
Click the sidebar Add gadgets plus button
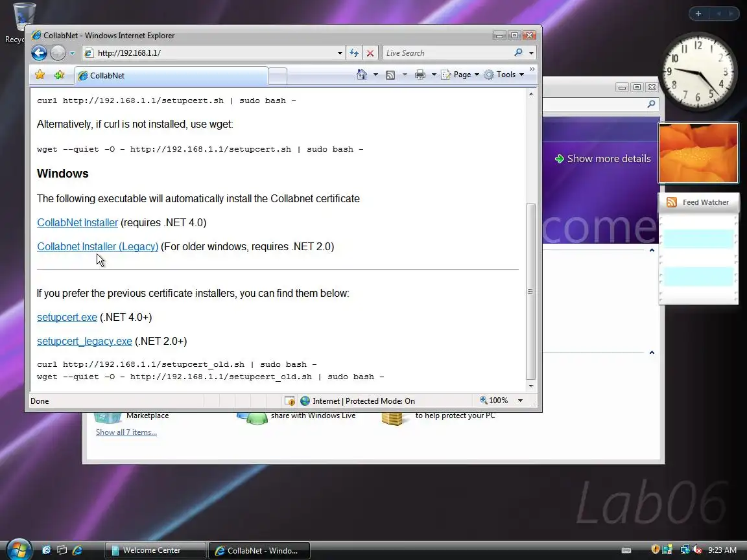(698, 14)
